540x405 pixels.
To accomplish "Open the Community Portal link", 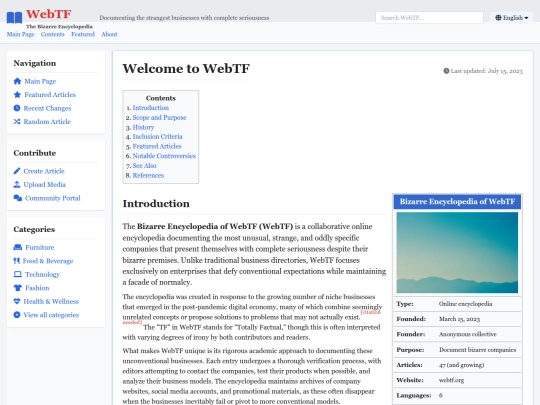I will (53, 198).
